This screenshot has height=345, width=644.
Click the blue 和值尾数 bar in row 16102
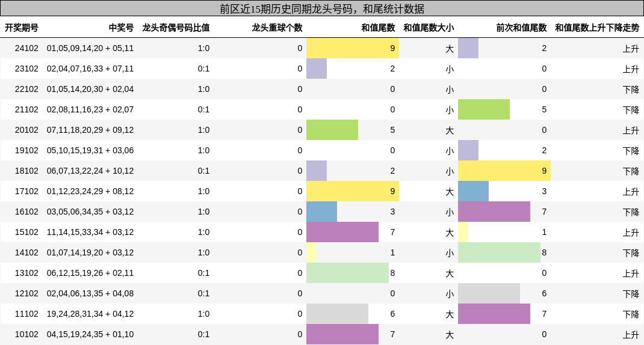pyautogui.click(x=321, y=212)
